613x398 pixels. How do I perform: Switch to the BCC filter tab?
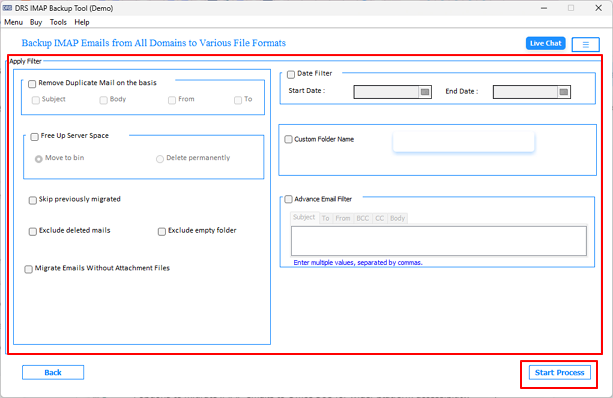[363, 218]
